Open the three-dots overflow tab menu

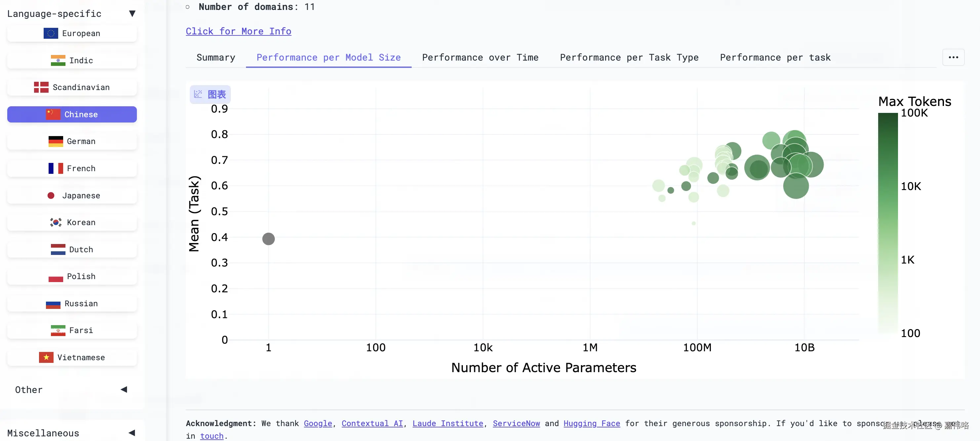[953, 58]
